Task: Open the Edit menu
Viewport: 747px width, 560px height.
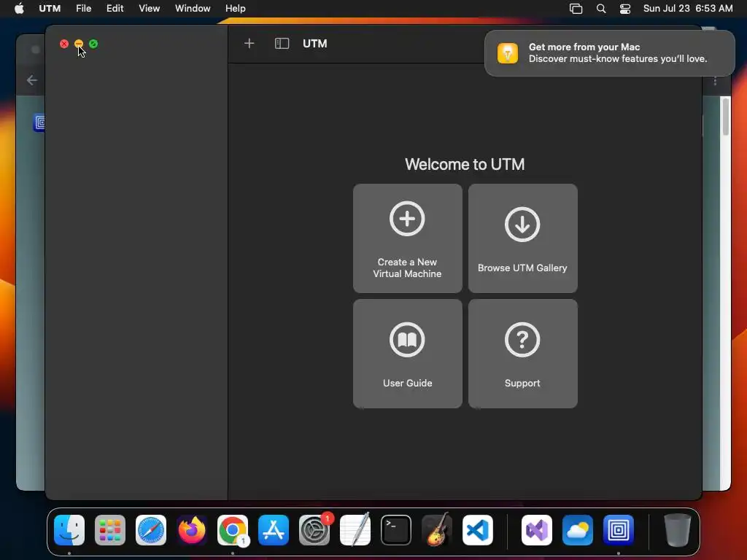Action: (115, 9)
